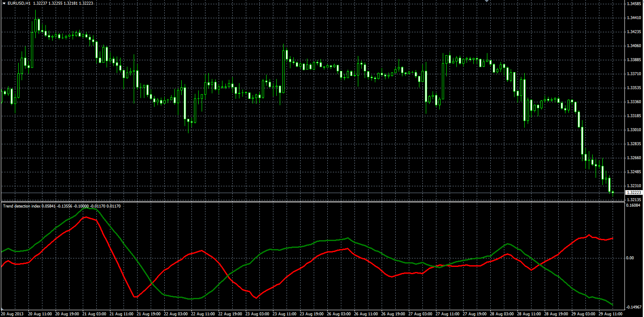The width and height of the screenshot is (644, 317).
Task: Click the EURUSD,H1 symbol label
Action: [19, 3]
